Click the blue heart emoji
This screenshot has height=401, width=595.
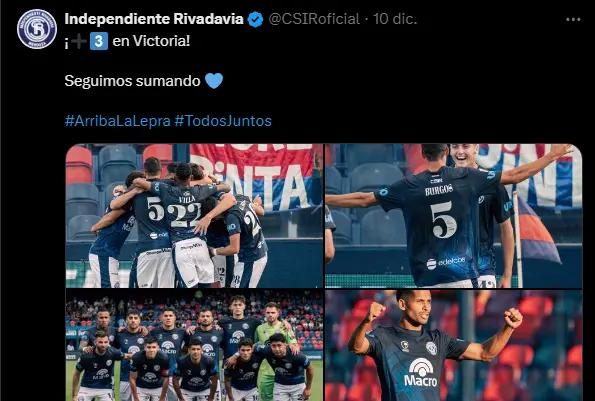coord(214,81)
